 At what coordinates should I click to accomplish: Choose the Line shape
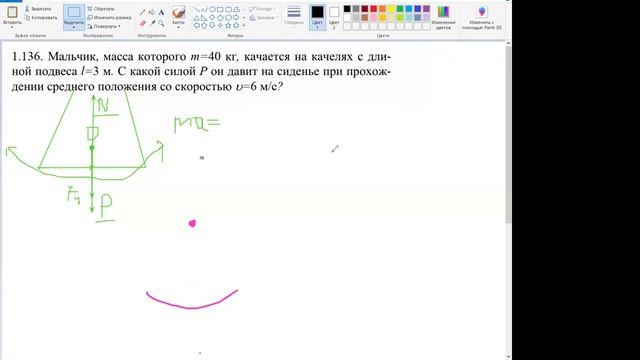pos(197,9)
